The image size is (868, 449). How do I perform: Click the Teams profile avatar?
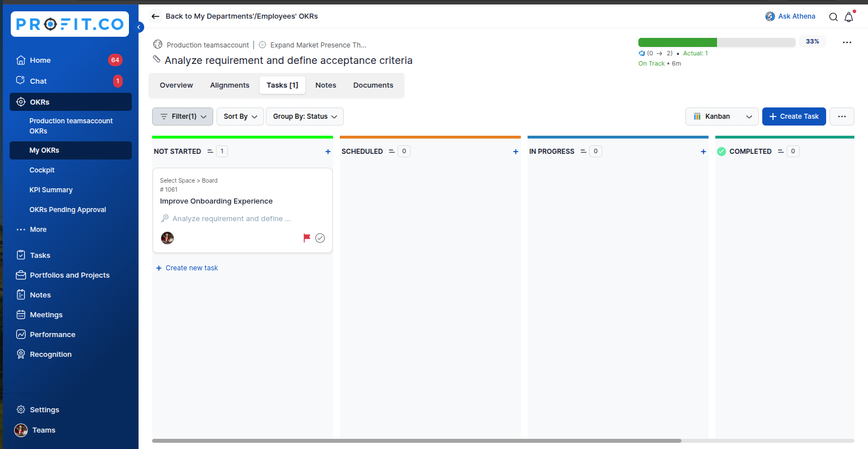coord(21,430)
